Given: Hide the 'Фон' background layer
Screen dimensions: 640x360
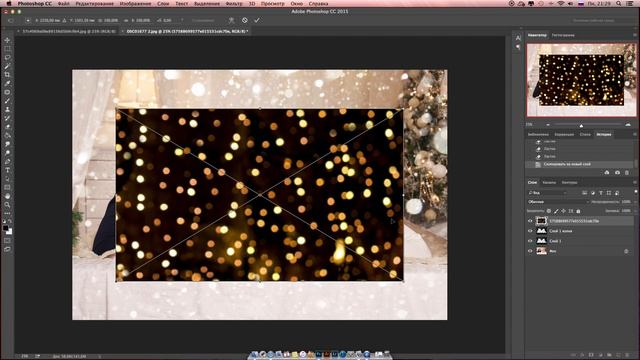Looking at the screenshot, I should pyautogui.click(x=530, y=251).
